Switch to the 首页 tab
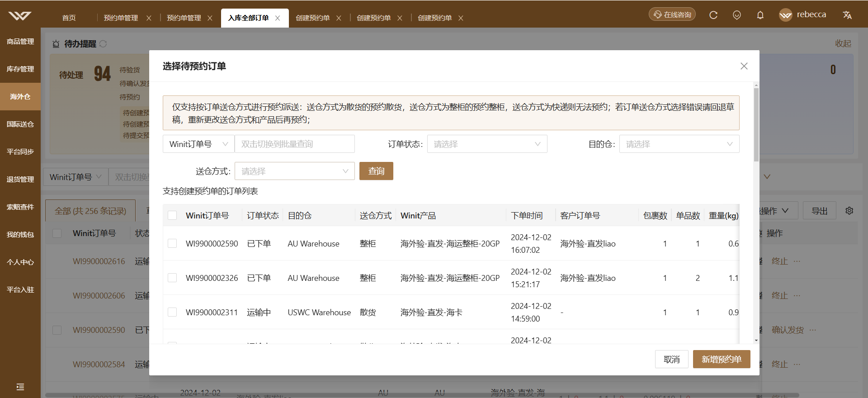 (x=69, y=18)
